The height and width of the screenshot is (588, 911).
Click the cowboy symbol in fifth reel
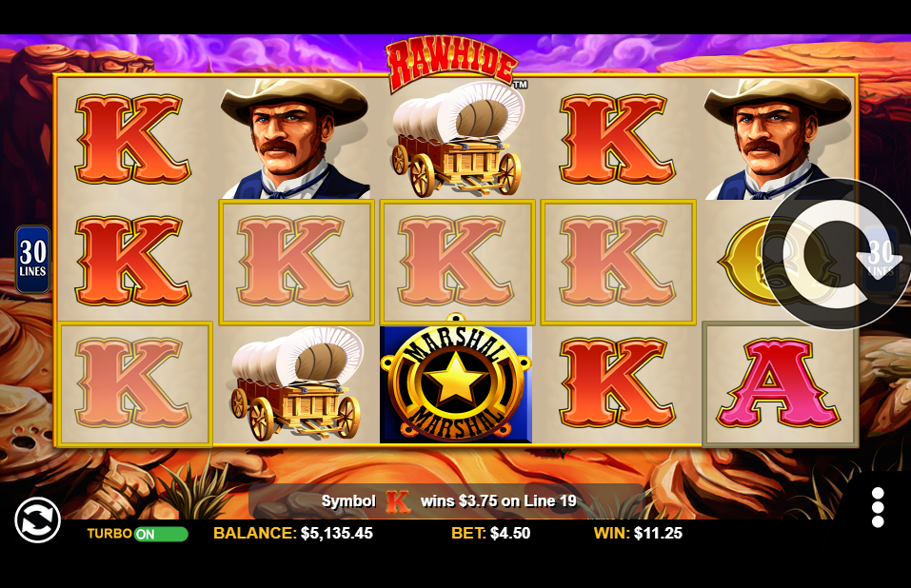[778, 139]
